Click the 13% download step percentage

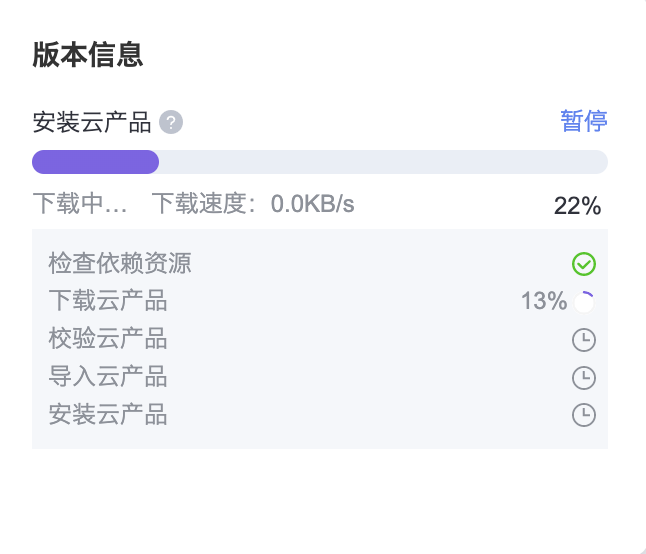(x=543, y=301)
